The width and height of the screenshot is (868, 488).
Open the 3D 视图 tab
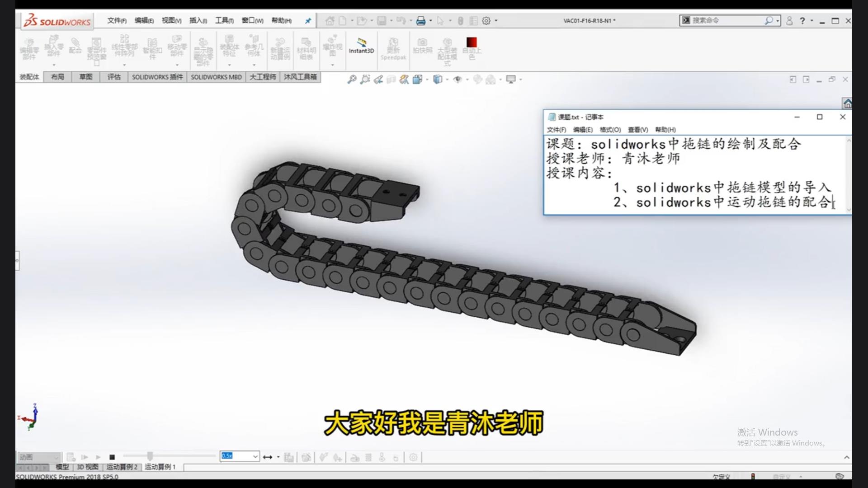tap(88, 467)
